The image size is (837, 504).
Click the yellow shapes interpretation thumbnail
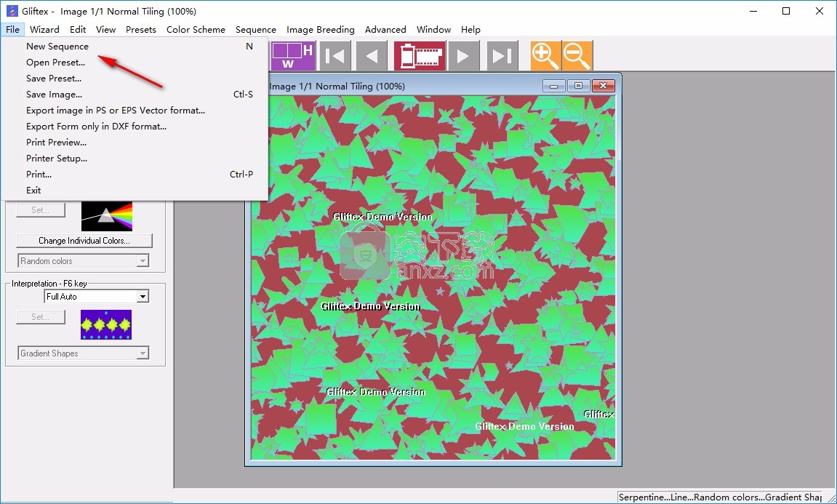point(106,324)
